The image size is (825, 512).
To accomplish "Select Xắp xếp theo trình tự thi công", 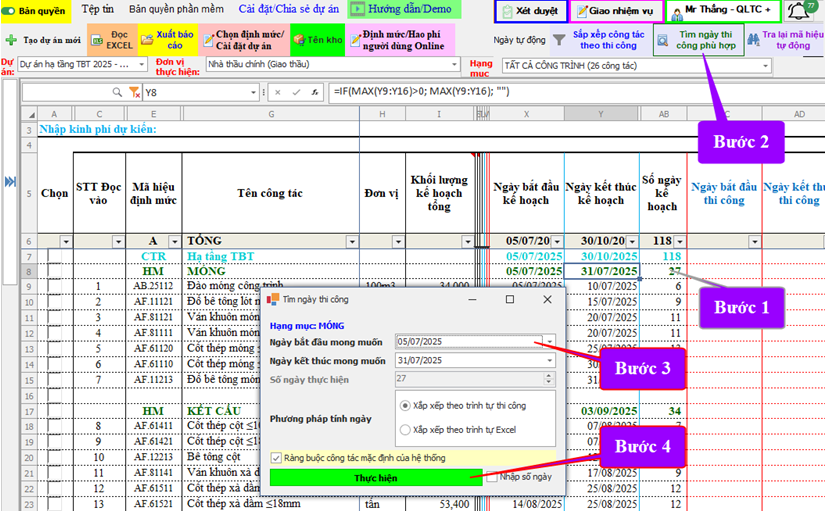I will point(405,405).
